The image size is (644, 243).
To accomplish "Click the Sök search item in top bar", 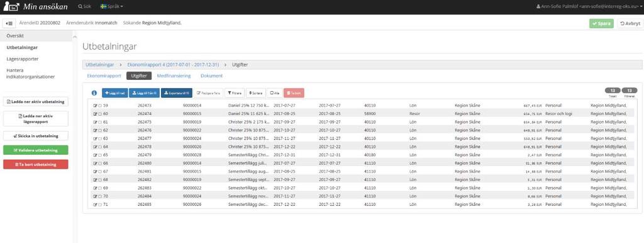I will 85,7.
